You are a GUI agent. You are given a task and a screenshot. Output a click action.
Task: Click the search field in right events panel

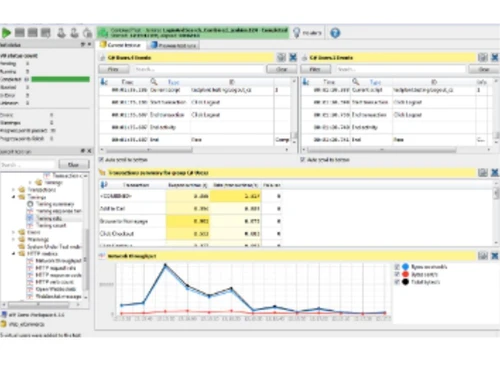401,69
